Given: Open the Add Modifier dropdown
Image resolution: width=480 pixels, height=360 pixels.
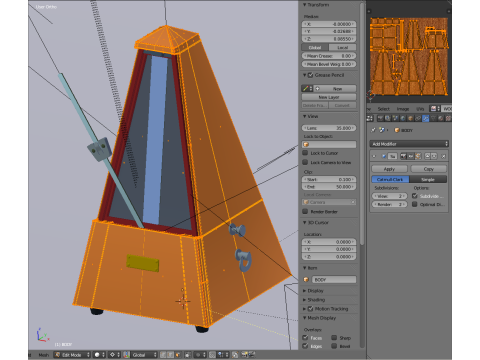Looking at the screenshot, I should tap(409, 144).
